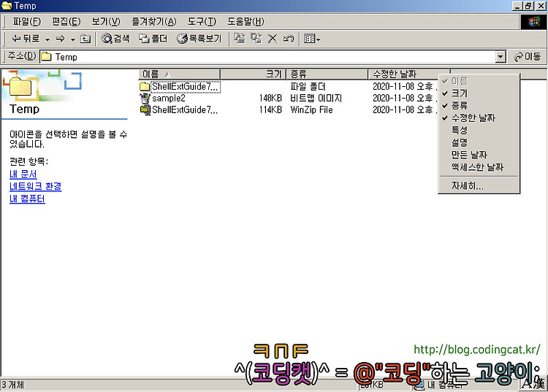
Task: Click the Undo toolbar icon
Action: 289,39
